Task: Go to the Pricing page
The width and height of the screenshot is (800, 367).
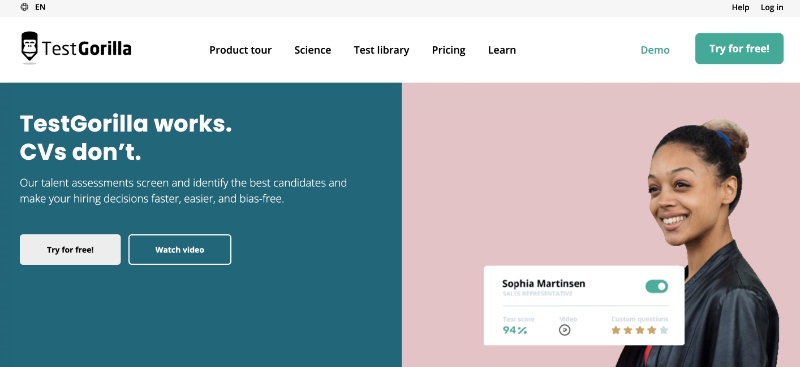Action: click(x=448, y=50)
